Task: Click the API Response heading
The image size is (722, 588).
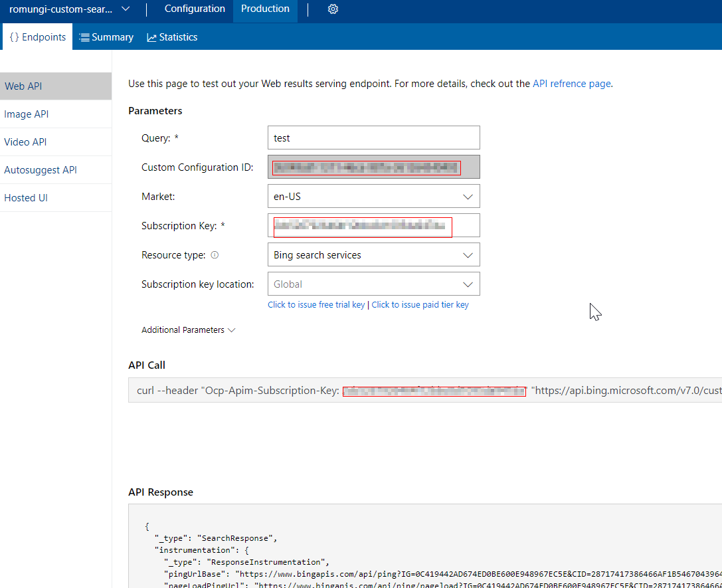Action: click(161, 492)
